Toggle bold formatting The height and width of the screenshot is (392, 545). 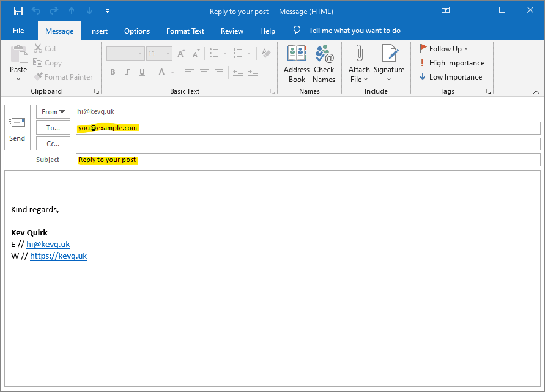(113, 72)
